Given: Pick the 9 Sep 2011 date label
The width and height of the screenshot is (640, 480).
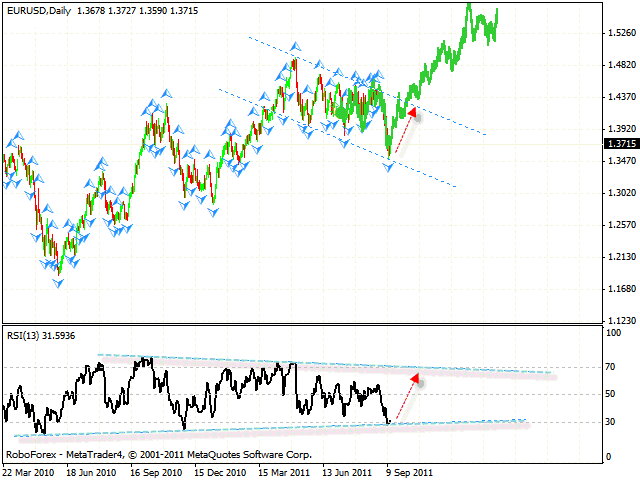Looking at the screenshot, I should (408, 470).
